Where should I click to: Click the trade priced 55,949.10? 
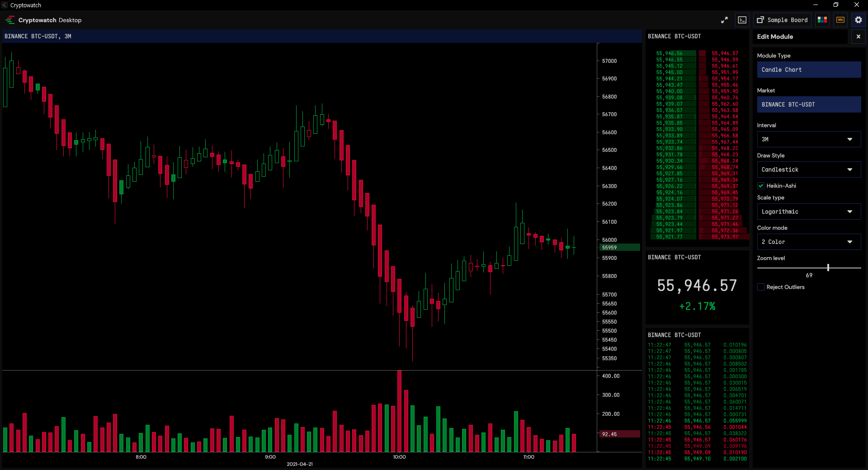click(697, 459)
